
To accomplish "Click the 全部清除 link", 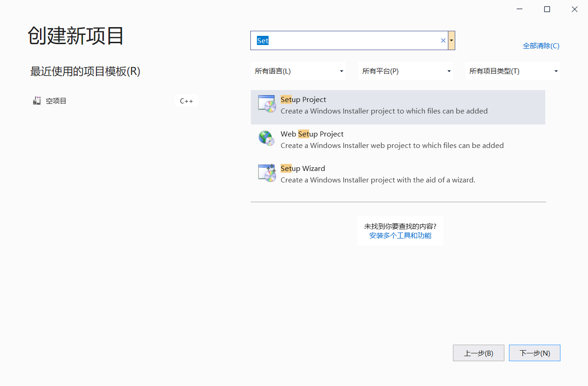I will pos(541,45).
